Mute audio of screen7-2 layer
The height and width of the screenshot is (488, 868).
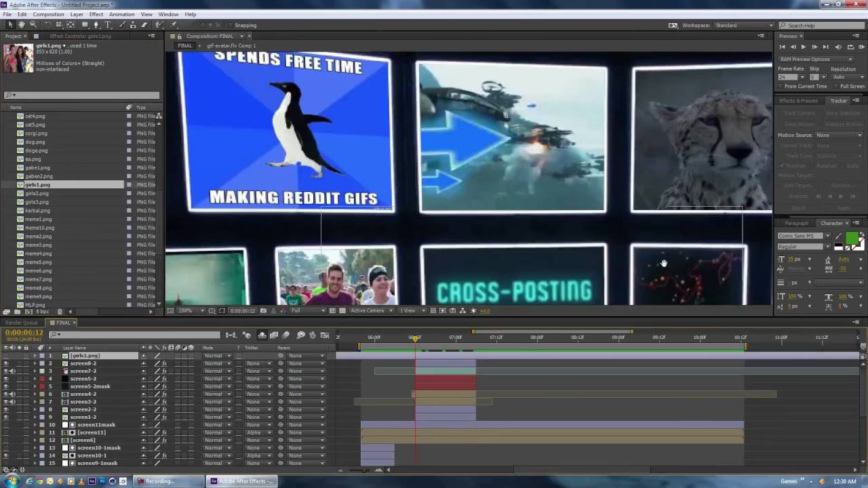click(x=12, y=371)
